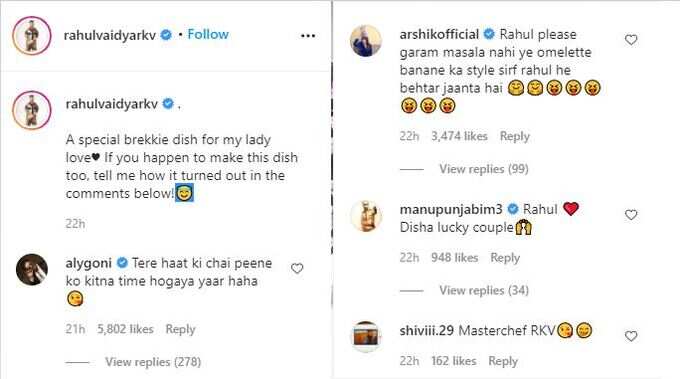This screenshot has height=379, width=680.
Task: Reply to alygoni's comment
Action: pos(180,329)
